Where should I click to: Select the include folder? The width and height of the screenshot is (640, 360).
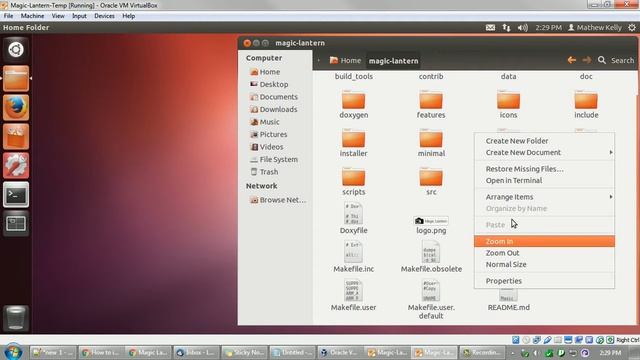[x=586, y=105]
